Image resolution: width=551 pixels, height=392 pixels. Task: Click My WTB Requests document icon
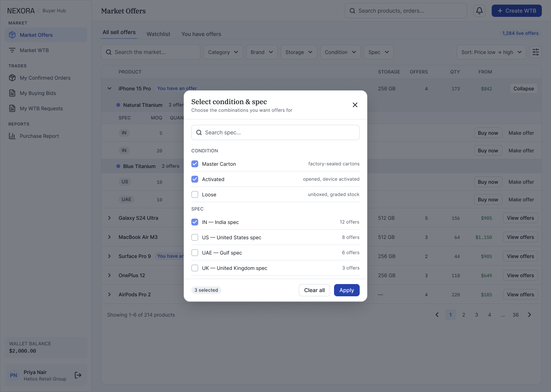[12, 108]
